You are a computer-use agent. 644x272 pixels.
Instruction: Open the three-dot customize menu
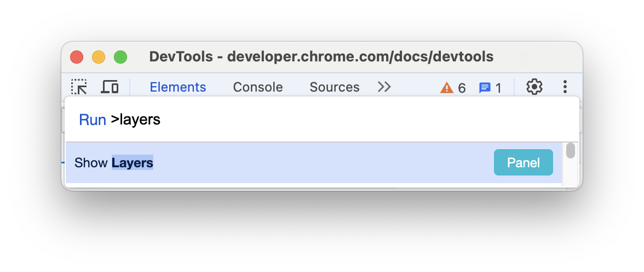(x=565, y=87)
